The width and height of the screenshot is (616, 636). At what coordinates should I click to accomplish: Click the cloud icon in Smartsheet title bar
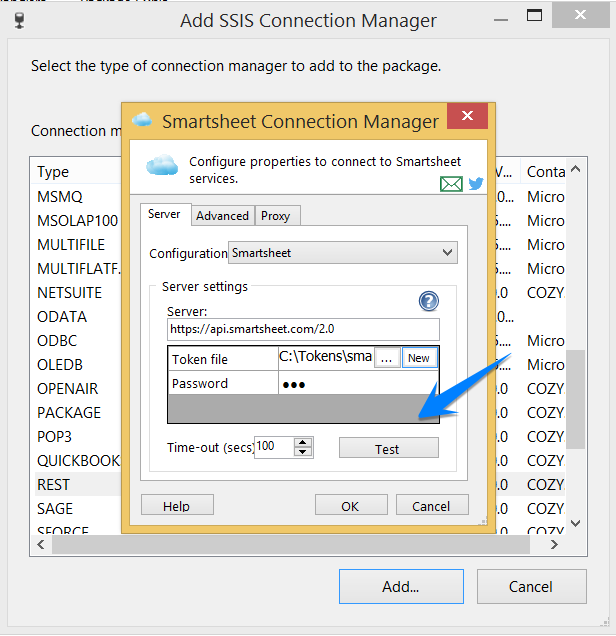pyautogui.click(x=142, y=120)
